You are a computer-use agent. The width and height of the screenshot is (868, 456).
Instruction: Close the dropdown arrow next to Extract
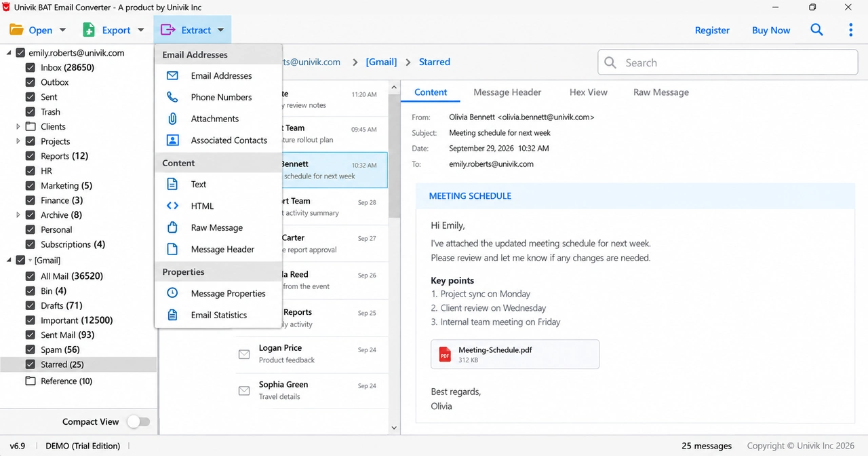221,30
